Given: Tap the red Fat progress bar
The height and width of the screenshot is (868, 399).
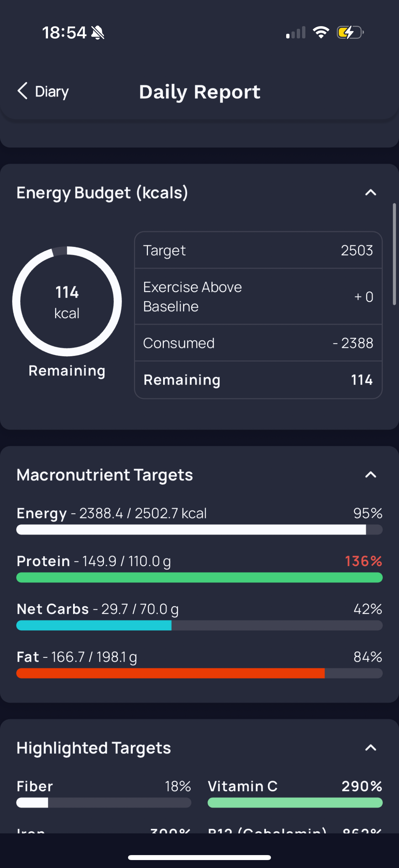Looking at the screenshot, I should (x=199, y=673).
